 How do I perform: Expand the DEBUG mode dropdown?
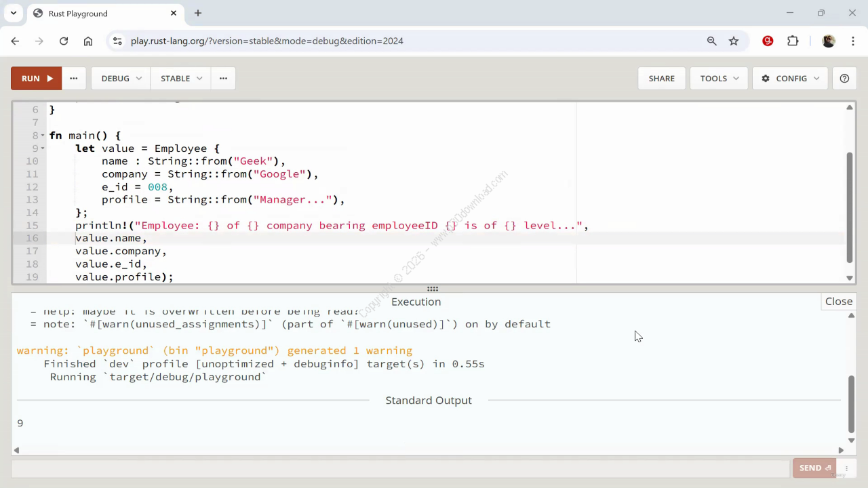click(x=121, y=78)
